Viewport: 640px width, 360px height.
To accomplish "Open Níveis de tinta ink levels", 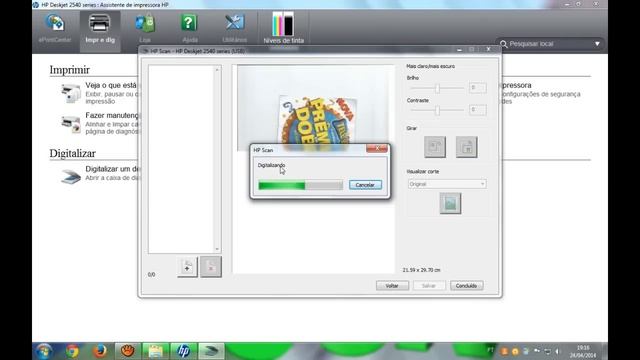I will (x=283, y=28).
